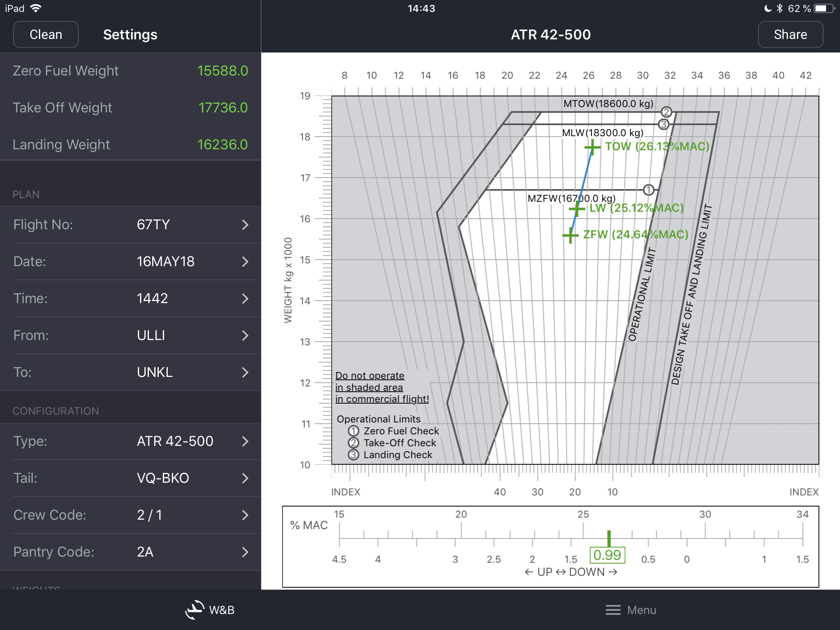Open Settings in the top bar
This screenshot has width=840, height=630.
pyautogui.click(x=130, y=35)
